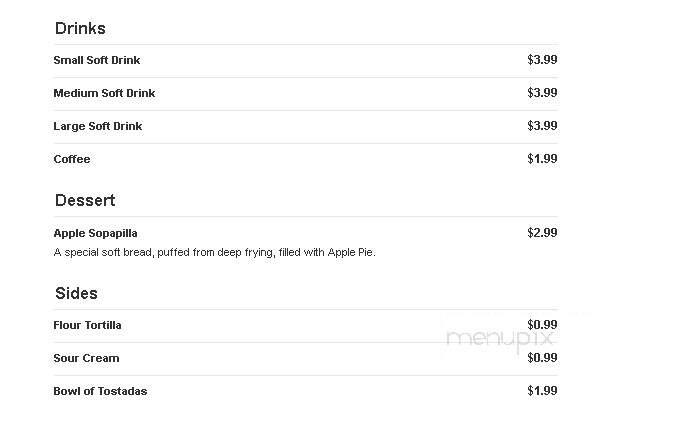Click the Bowl of Tostadas $1.99 price

542,391
